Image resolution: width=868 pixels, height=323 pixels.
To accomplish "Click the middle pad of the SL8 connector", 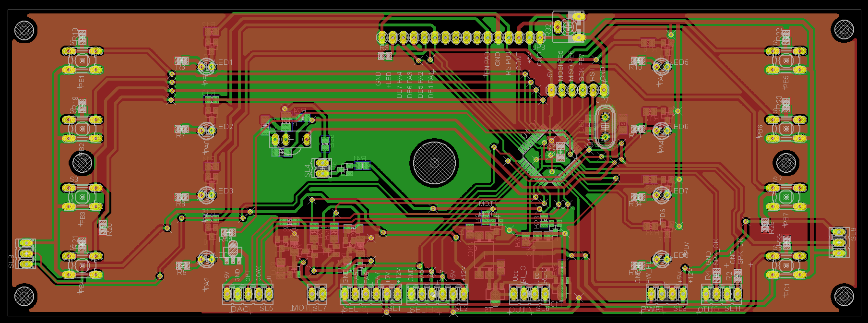I will coord(25,253).
